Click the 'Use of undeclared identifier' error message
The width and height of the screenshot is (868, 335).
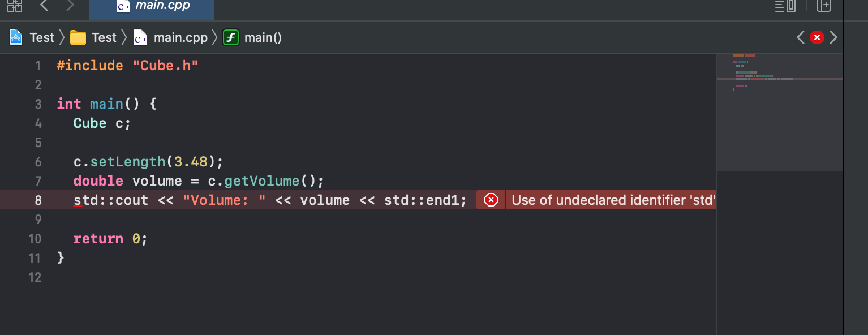point(611,200)
